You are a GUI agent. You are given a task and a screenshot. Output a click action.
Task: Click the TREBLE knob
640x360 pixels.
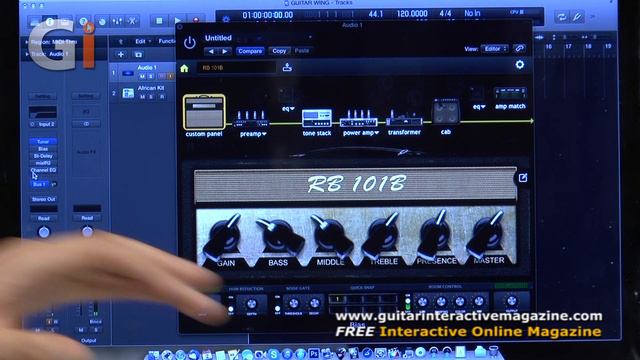coord(382,237)
